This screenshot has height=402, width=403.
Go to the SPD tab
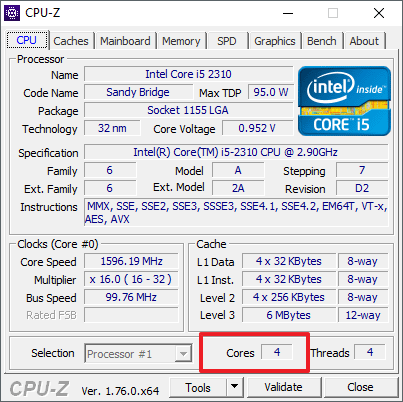pos(227,41)
